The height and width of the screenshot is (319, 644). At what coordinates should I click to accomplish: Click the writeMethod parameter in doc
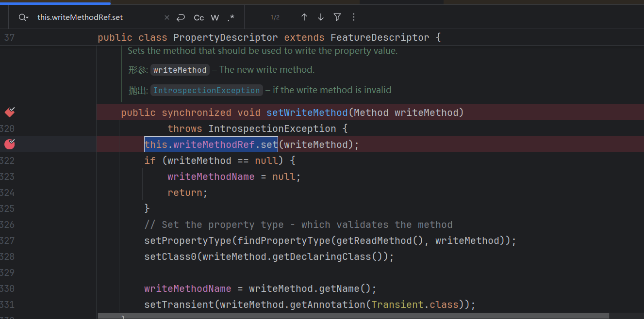[x=180, y=70]
